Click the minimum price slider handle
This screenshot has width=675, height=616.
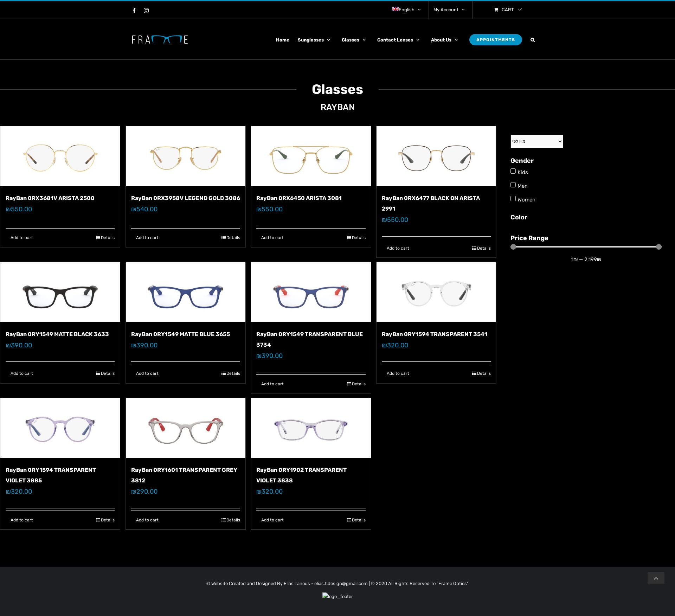pyautogui.click(x=513, y=247)
